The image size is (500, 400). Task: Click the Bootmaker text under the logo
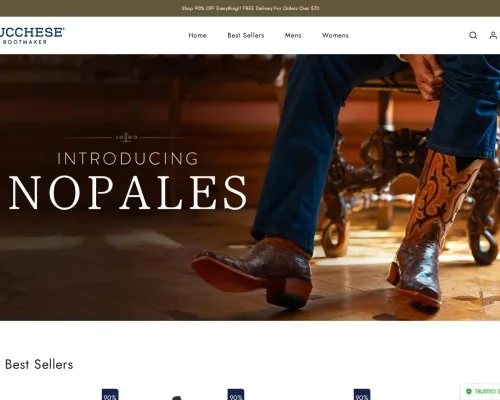pos(25,42)
